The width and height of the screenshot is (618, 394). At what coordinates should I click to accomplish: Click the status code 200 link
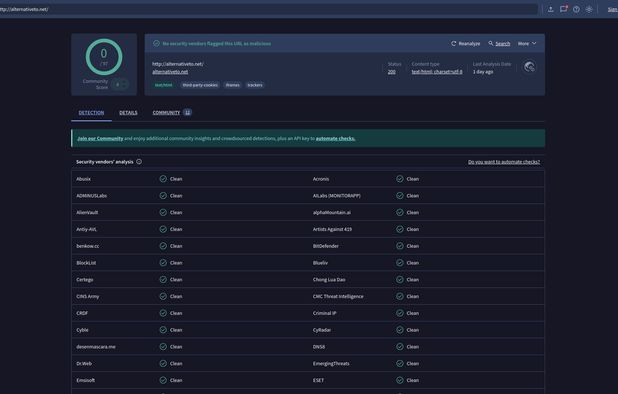(x=391, y=72)
